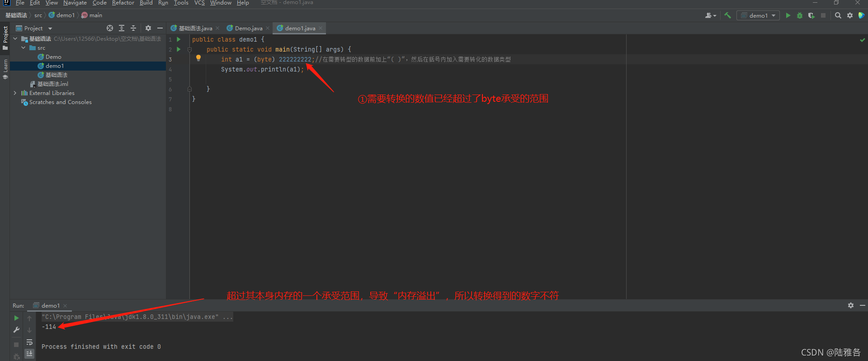Screen dimensions: 868x361
Task: Select Demo class in Project tree
Action: 50,57
